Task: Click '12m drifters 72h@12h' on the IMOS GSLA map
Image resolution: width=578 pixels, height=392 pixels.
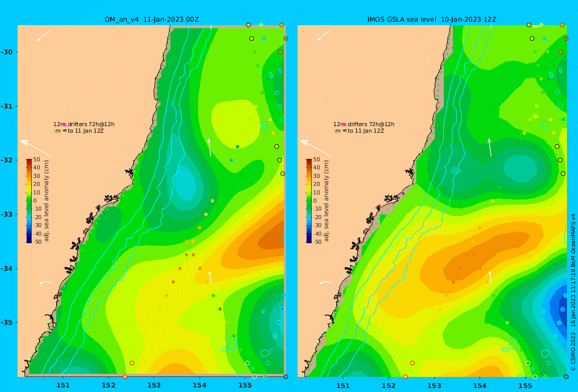Action: click(364, 124)
